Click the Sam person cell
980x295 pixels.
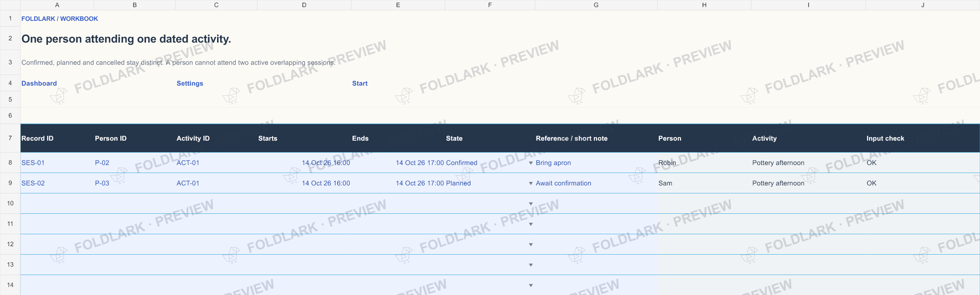[x=704, y=183]
